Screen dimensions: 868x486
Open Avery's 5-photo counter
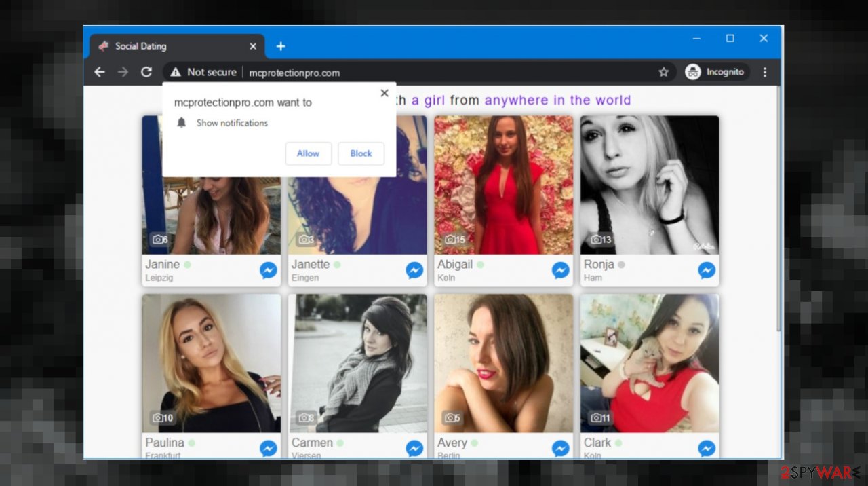tap(452, 417)
